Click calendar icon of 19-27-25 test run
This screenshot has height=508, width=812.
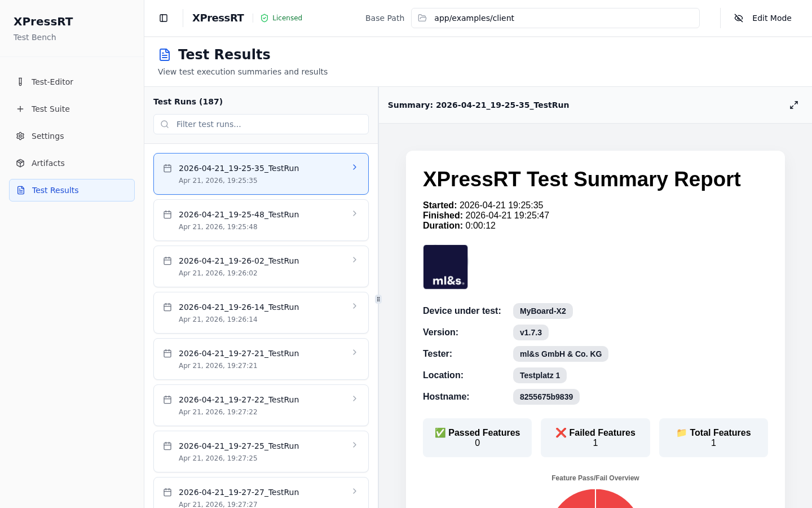(x=167, y=446)
